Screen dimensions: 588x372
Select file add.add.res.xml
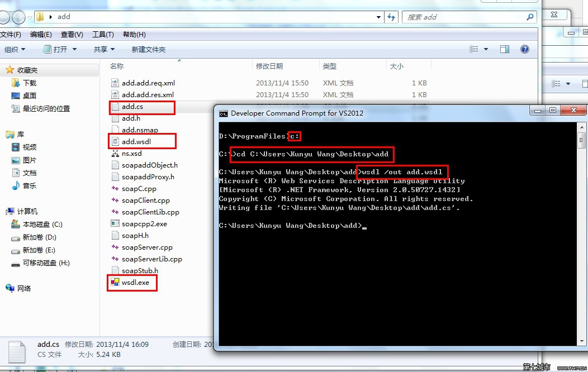[148, 95]
